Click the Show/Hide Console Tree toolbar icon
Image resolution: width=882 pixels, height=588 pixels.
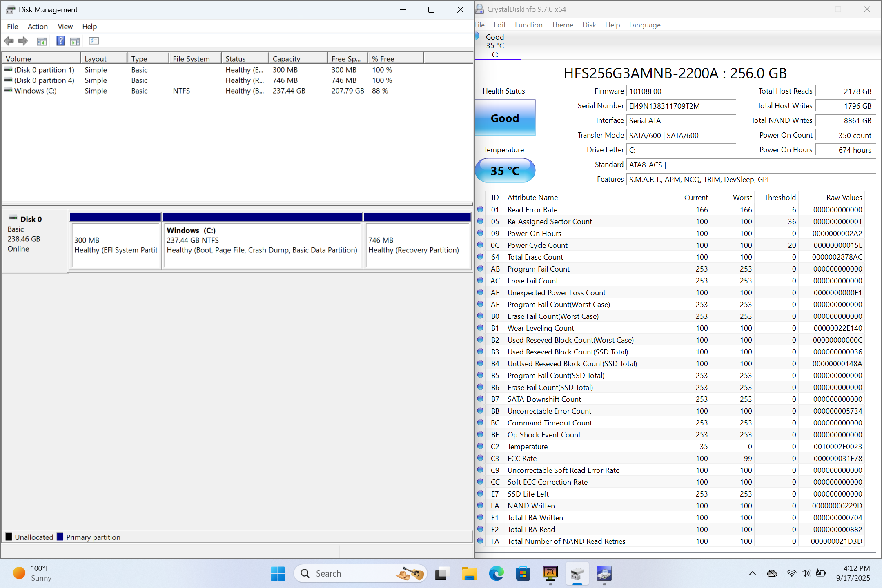[x=42, y=41]
